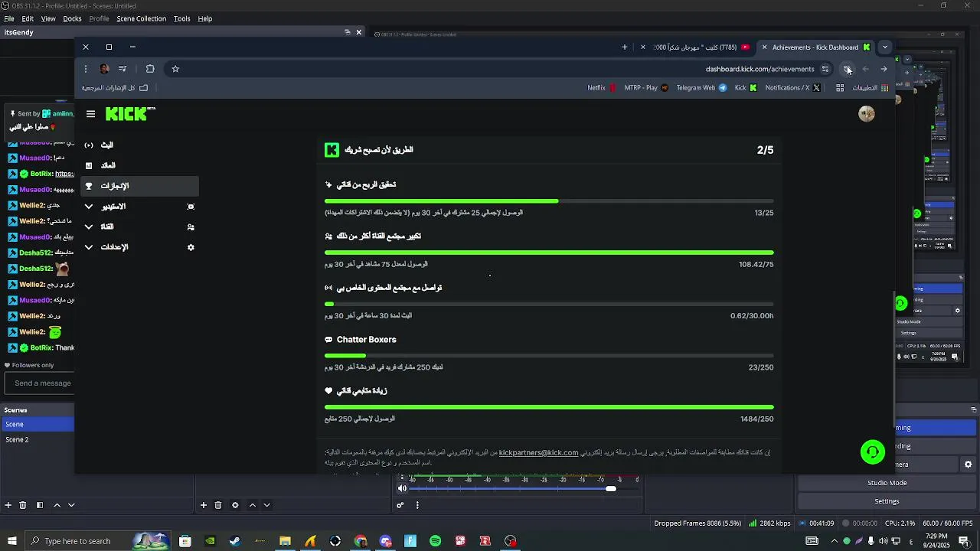Select the Achievements - Kick Dashboard tab
This screenshot has height=551, width=980.
point(815,47)
